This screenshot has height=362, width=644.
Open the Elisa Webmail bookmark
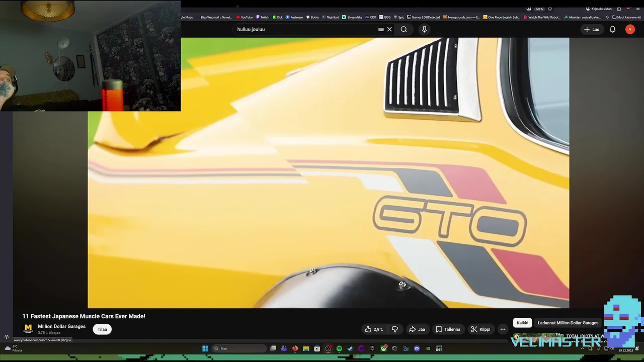point(214,17)
